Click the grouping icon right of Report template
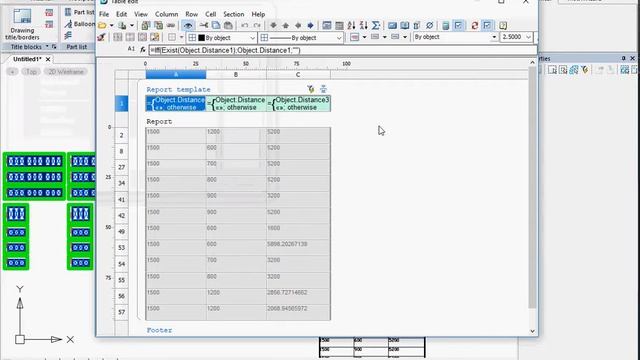This screenshot has height=360, width=640. click(323, 89)
